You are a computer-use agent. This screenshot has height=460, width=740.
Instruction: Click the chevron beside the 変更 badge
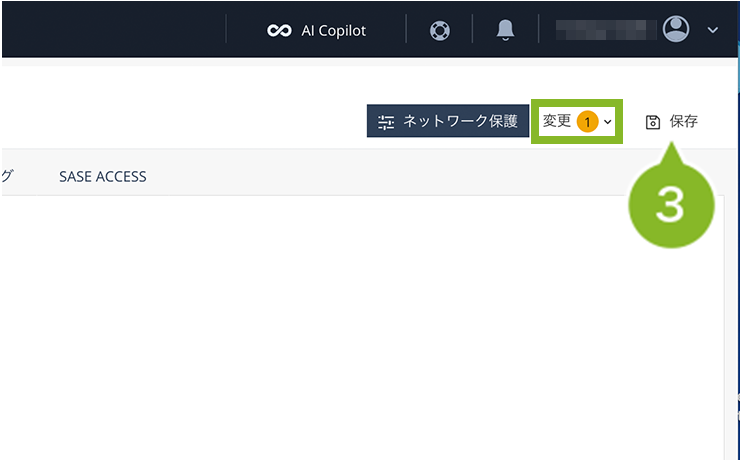(608, 122)
